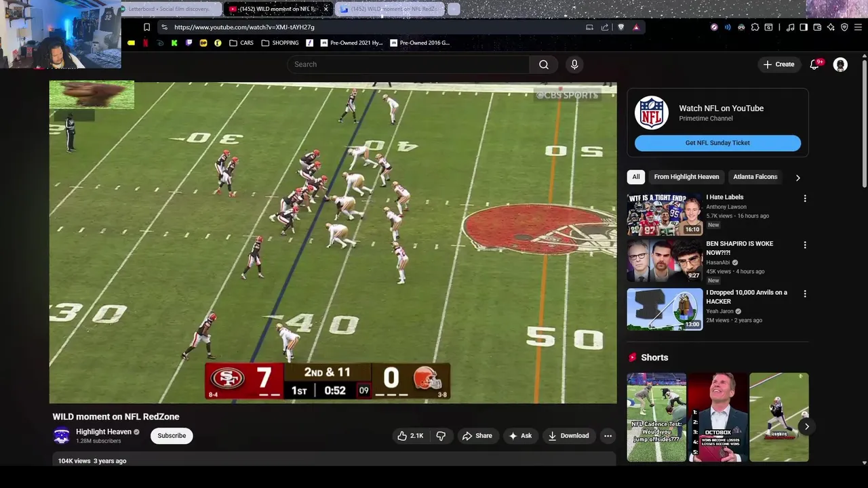Click the video player to pause

coord(333,243)
